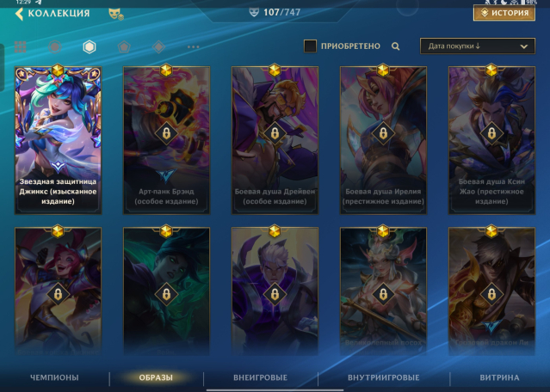550x392 pixels.
Task: Switch to the Чемпионы tab
Action: (x=54, y=377)
